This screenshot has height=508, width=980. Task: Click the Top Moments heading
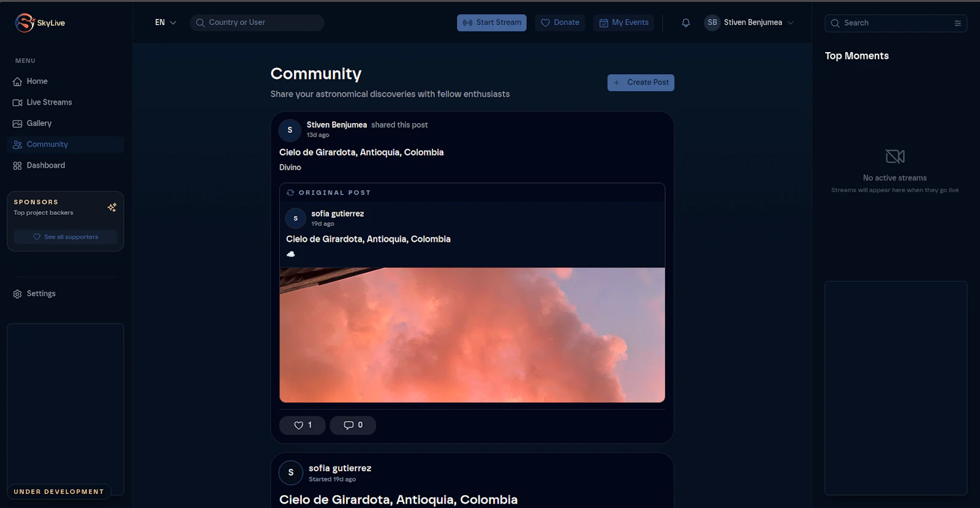point(857,56)
